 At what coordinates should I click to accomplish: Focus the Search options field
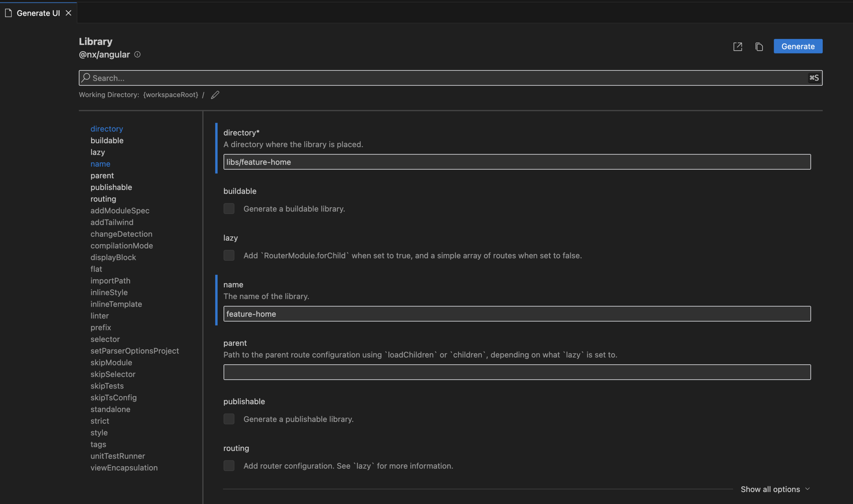point(448,78)
